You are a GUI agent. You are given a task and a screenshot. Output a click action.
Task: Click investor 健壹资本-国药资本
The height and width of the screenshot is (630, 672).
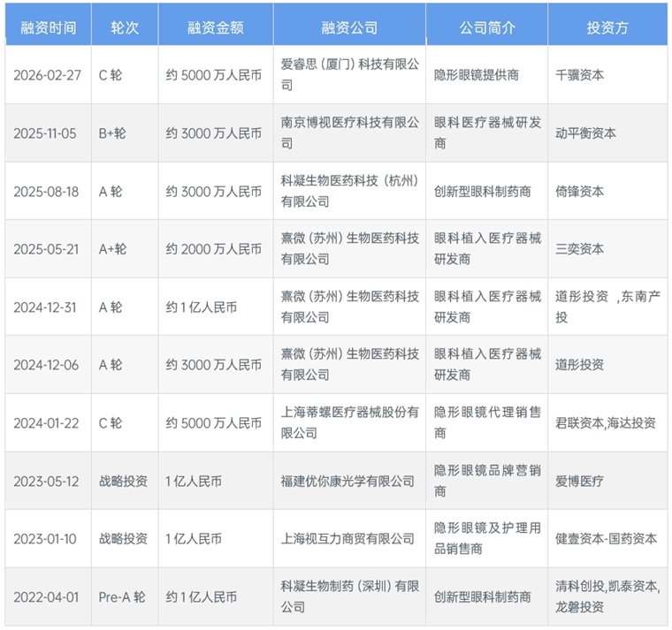click(x=606, y=539)
